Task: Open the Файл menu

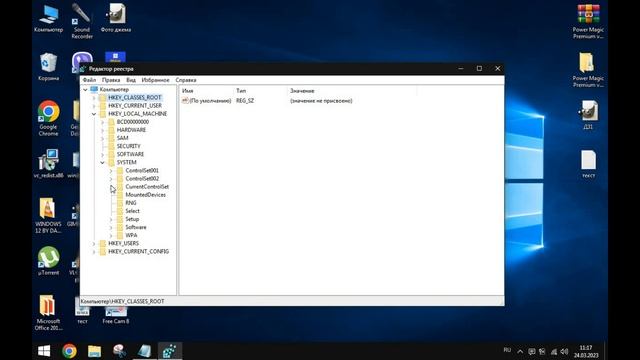Action: tap(89, 80)
